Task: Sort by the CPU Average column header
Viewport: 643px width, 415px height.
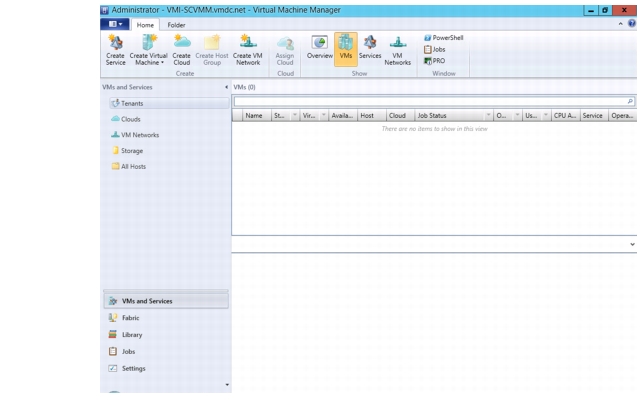Action: click(x=565, y=116)
